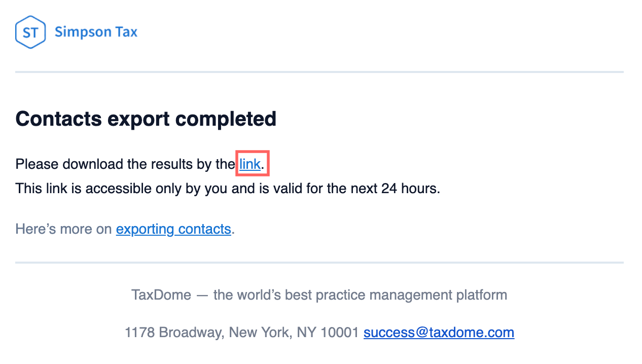Open the results download link
Screen dimensions: 642x364
[x=250, y=164]
